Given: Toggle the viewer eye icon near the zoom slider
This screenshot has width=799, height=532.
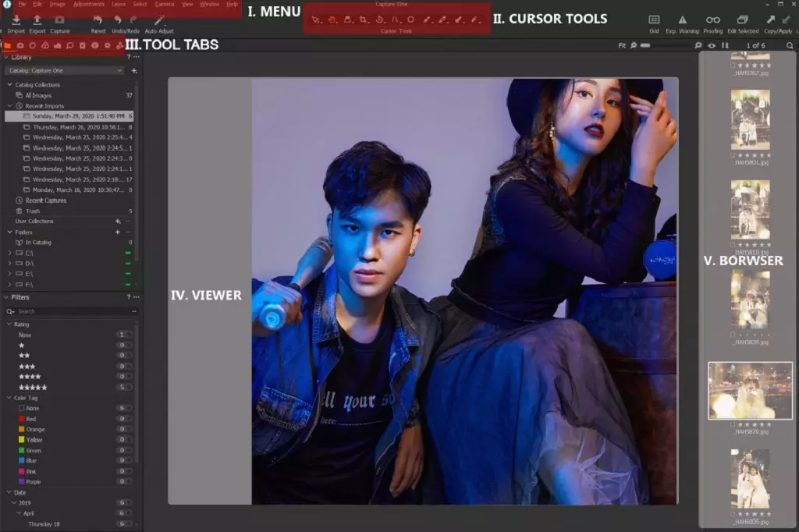Looking at the screenshot, I should point(712,45).
